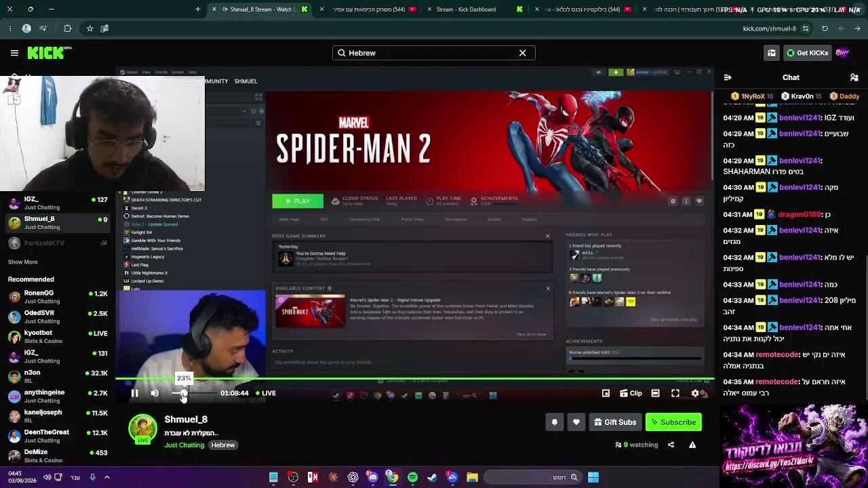Open the browser profile icon
868x488 pixels.
(x=26, y=28)
